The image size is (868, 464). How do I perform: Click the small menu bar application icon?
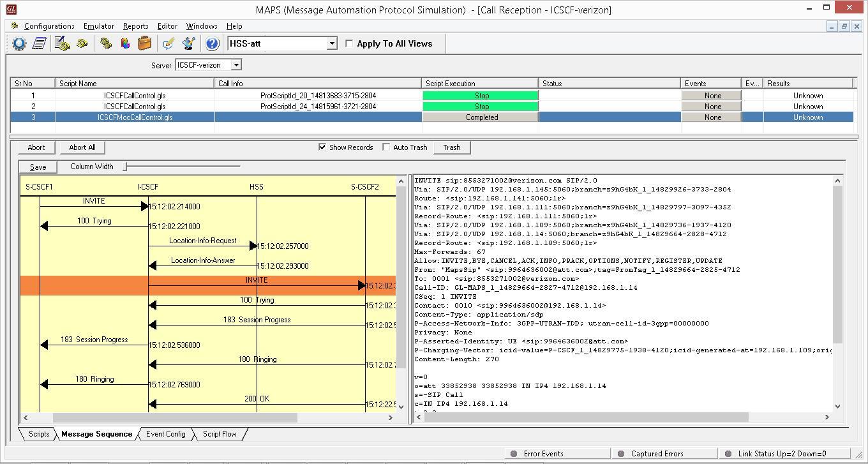click(14, 26)
